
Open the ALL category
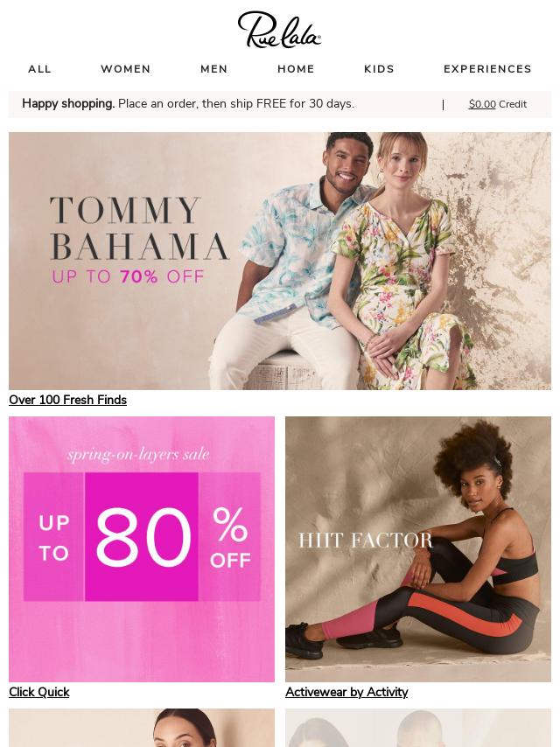pyautogui.click(x=39, y=69)
